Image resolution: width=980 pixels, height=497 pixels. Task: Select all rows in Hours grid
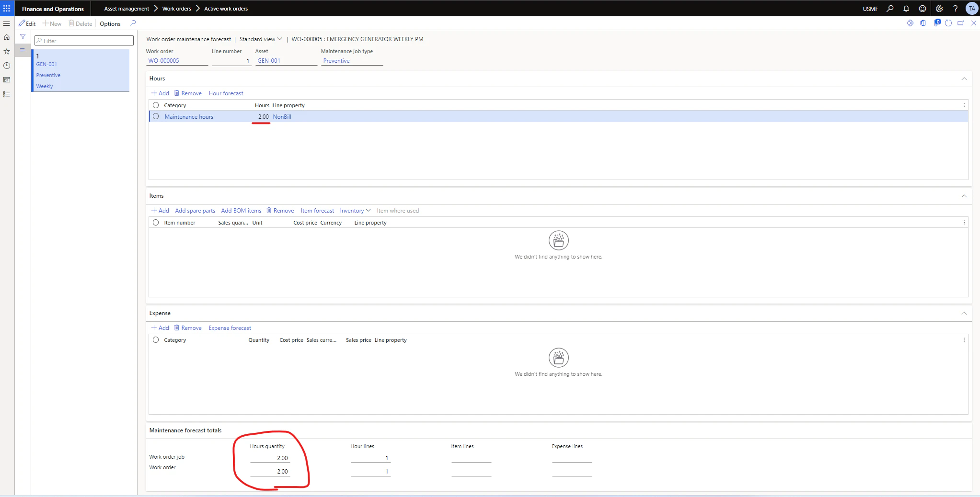(x=156, y=105)
